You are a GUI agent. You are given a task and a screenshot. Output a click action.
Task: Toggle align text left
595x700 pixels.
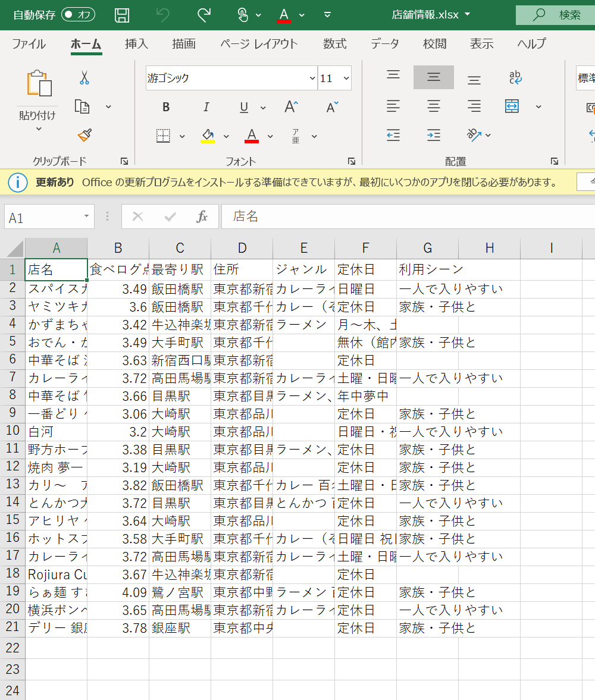[393, 106]
